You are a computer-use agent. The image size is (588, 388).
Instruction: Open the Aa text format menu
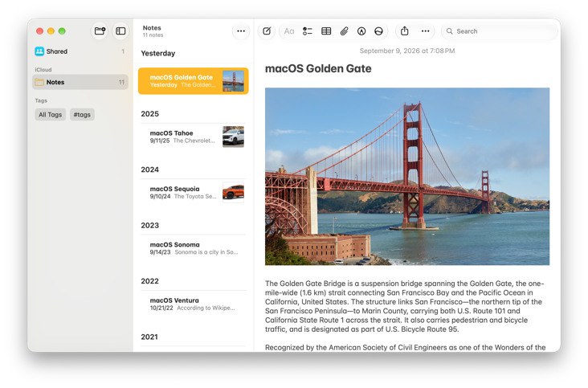coord(288,31)
